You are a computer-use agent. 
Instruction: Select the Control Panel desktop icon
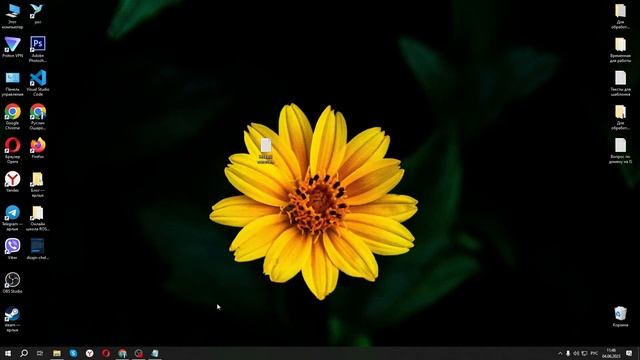coord(12,84)
